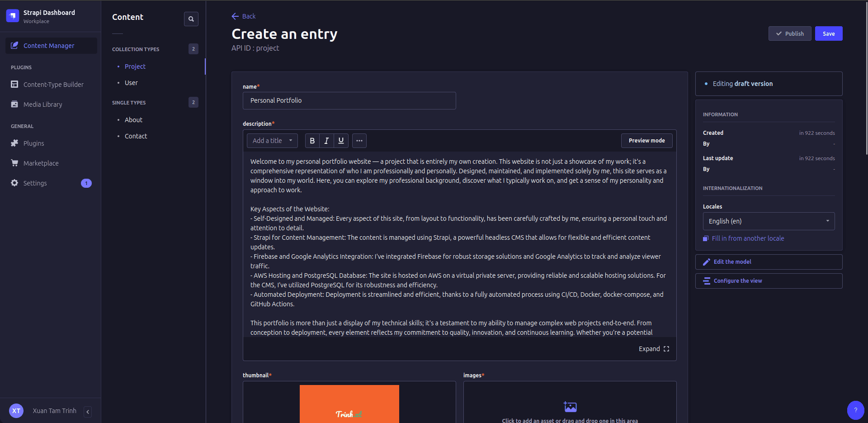This screenshot has height=423, width=868.
Task: Open About single type
Action: pos(133,120)
